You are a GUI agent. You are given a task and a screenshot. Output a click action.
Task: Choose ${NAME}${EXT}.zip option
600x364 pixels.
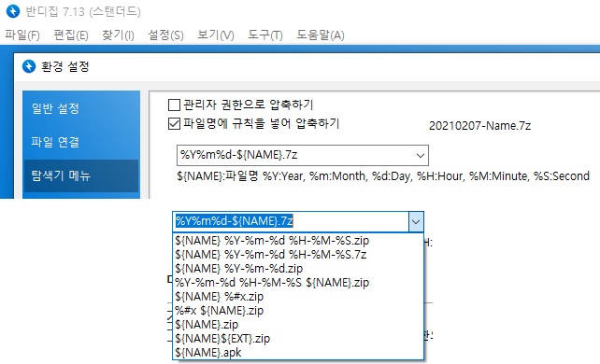[298, 339]
